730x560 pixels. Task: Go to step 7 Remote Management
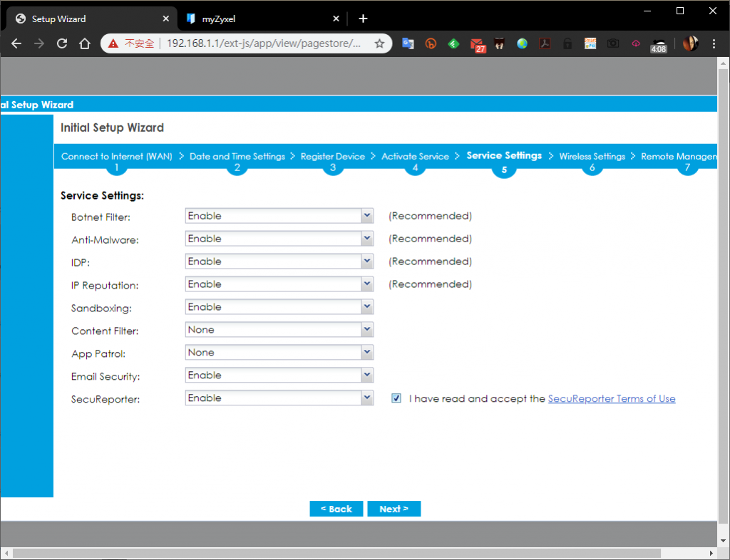[x=679, y=161]
